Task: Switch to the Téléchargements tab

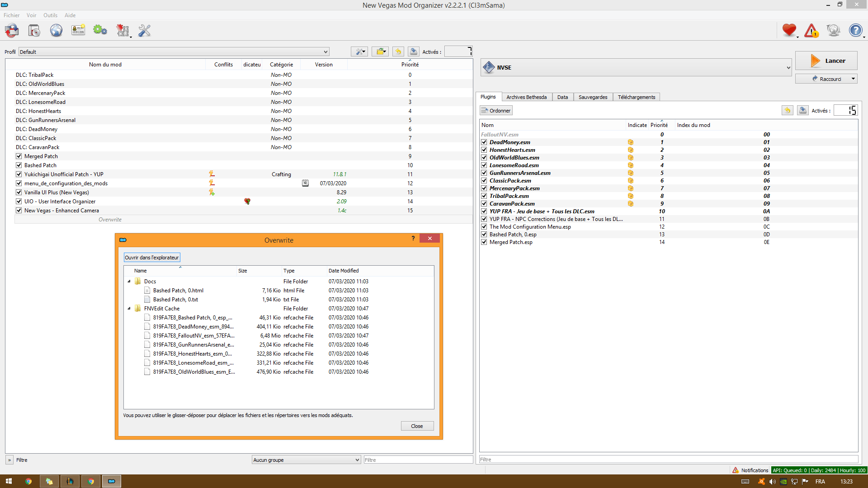Action: 637,97
